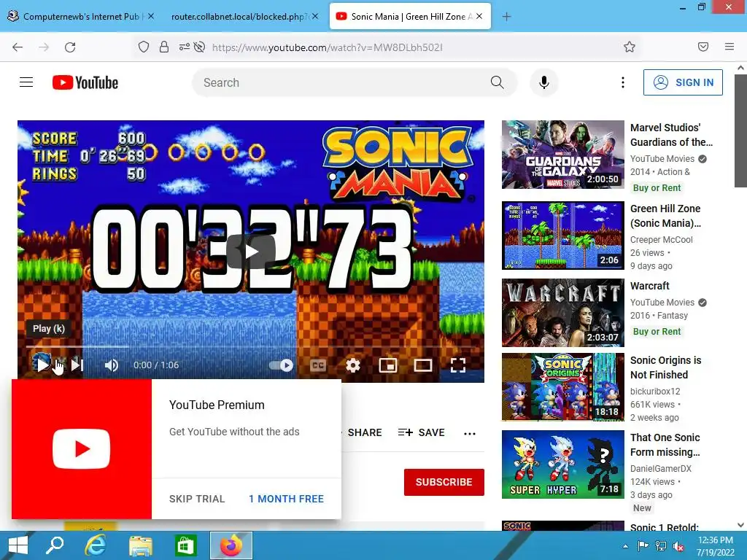Choose 1 MONTH FREE offer
This screenshot has width=747, height=560.
click(286, 499)
